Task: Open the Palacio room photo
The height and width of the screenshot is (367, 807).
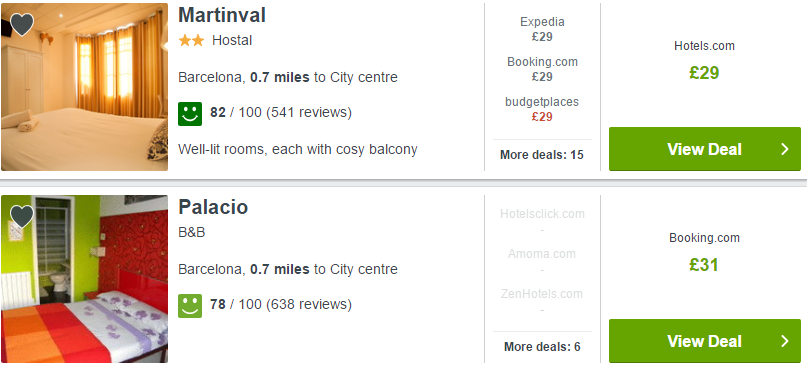Action: [x=84, y=279]
